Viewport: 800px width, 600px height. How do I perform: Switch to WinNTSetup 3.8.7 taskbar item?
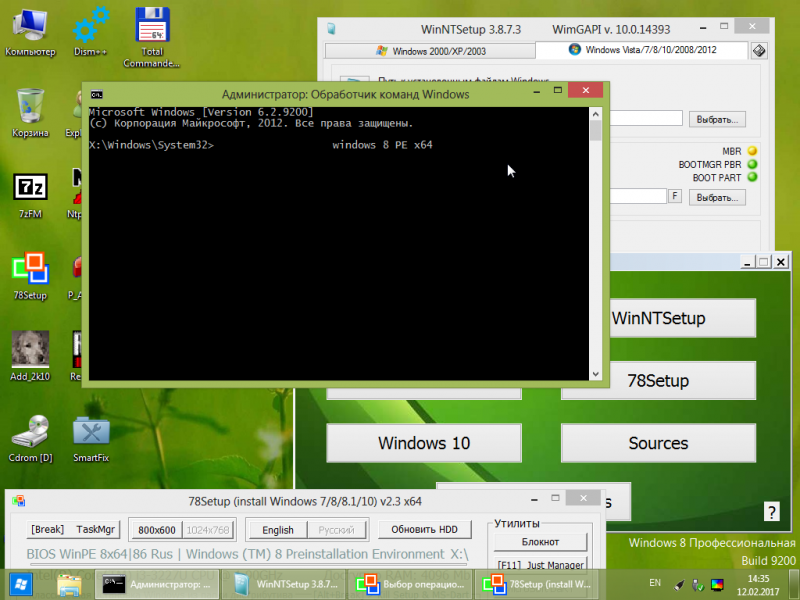coord(285,584)
